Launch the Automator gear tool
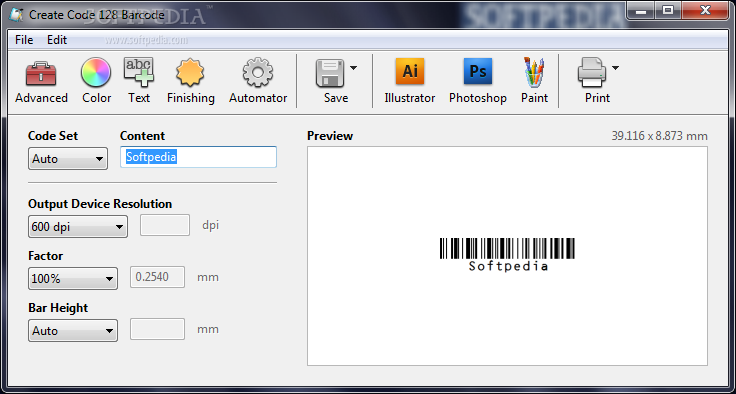This screenshot has height=394, width=736. tap(258, 81)
